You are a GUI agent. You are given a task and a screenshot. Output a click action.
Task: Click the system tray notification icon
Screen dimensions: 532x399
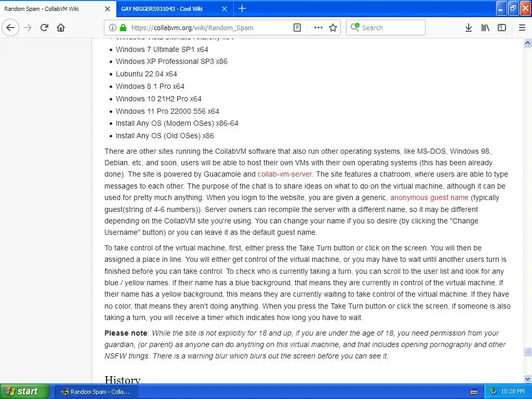494,392
